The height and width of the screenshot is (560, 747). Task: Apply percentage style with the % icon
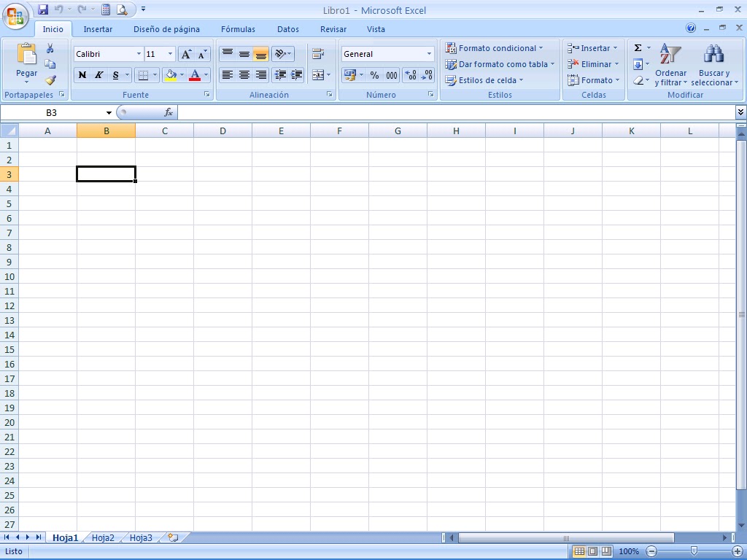pos(375,75)
